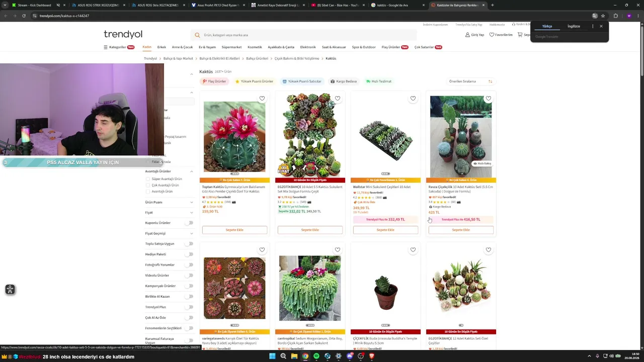Enable Trendyol Plus filter switch

click(x=189, y=307)
